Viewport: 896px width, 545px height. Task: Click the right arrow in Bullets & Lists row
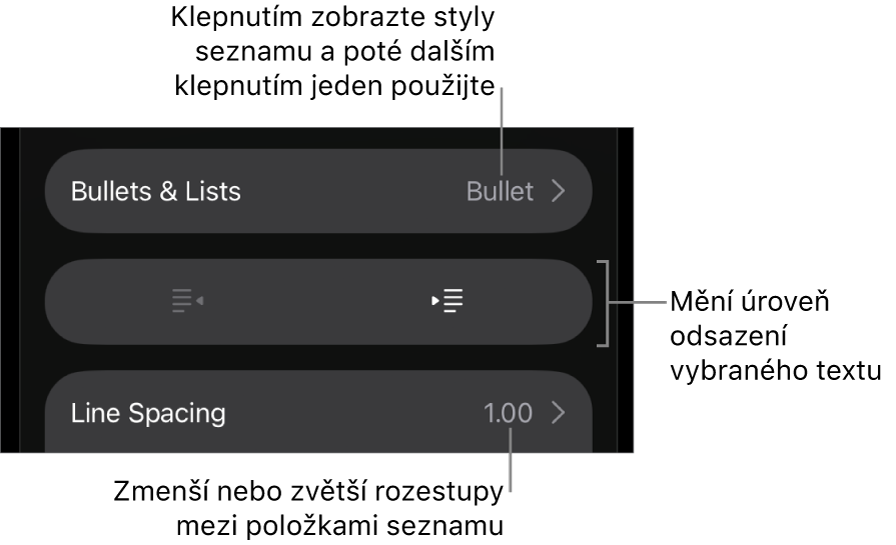pos(558,191)
